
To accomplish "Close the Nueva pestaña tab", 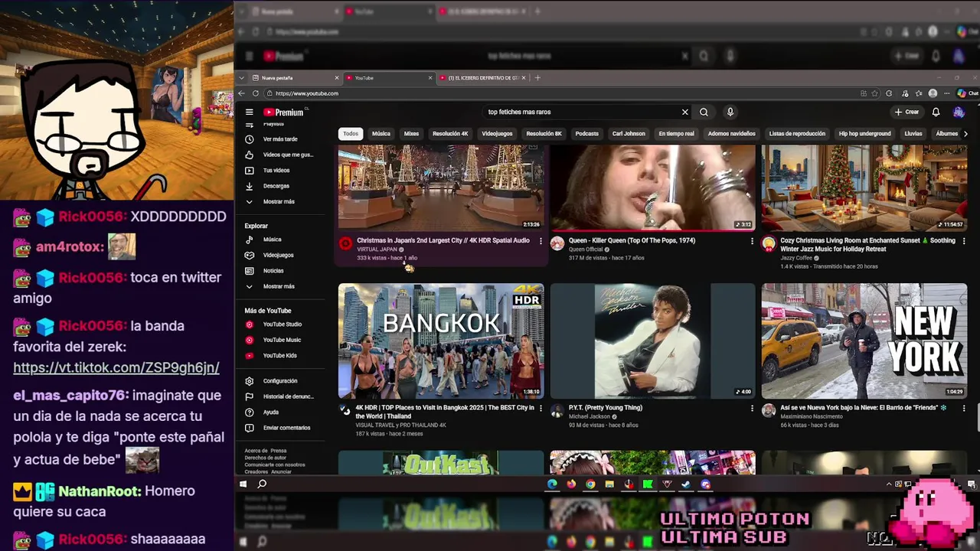I will coord(336,77).
